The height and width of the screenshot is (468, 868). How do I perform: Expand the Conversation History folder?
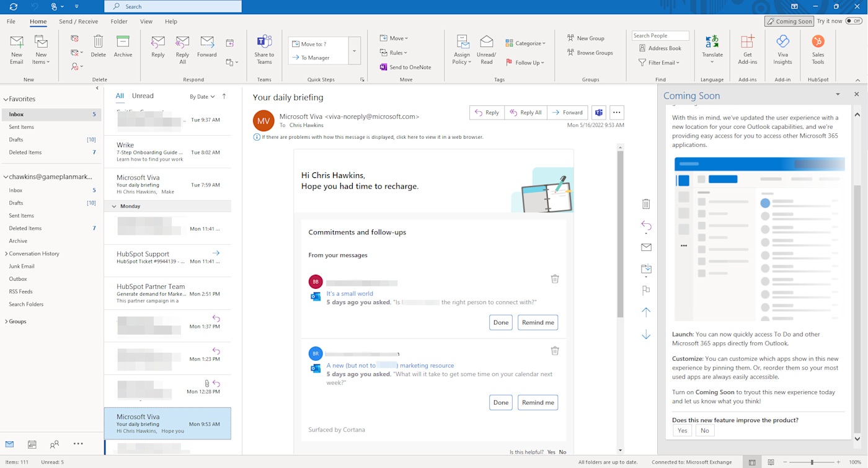(x=6, y=254)
